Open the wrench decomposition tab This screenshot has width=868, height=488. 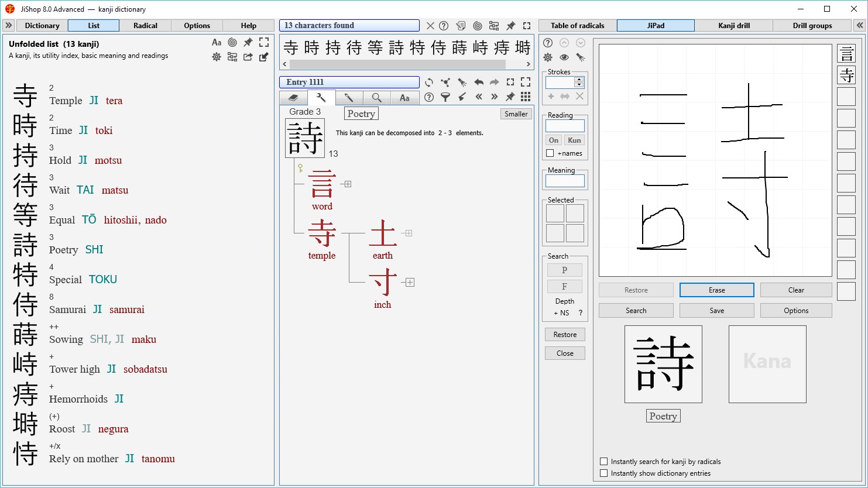click(321, 98)
